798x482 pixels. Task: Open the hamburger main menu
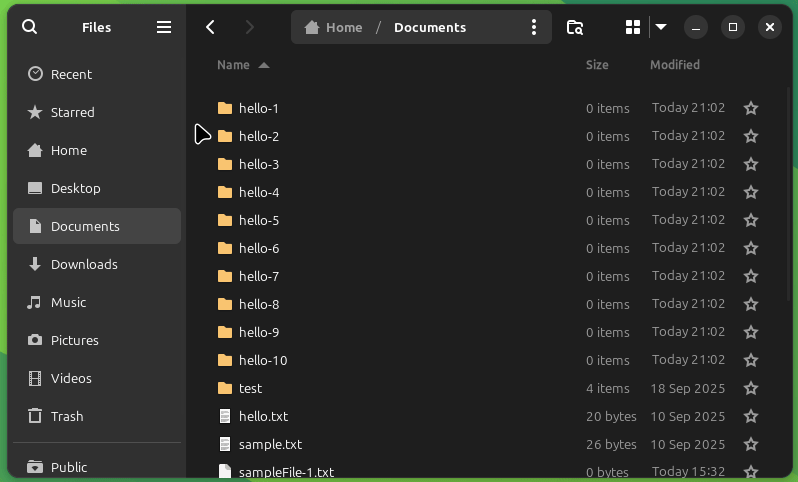pyautogui.click(x=164, y=27)
